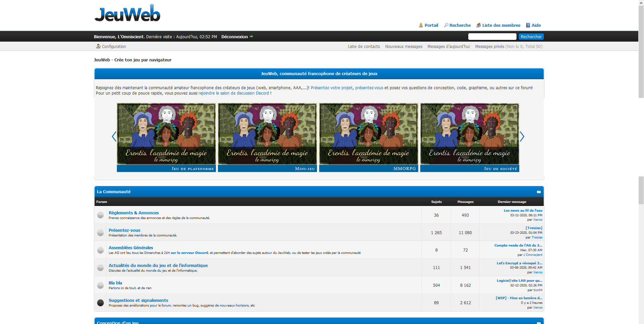
Task: Click status icon of Présentez-vous forum
Action: tap(100, 232)
